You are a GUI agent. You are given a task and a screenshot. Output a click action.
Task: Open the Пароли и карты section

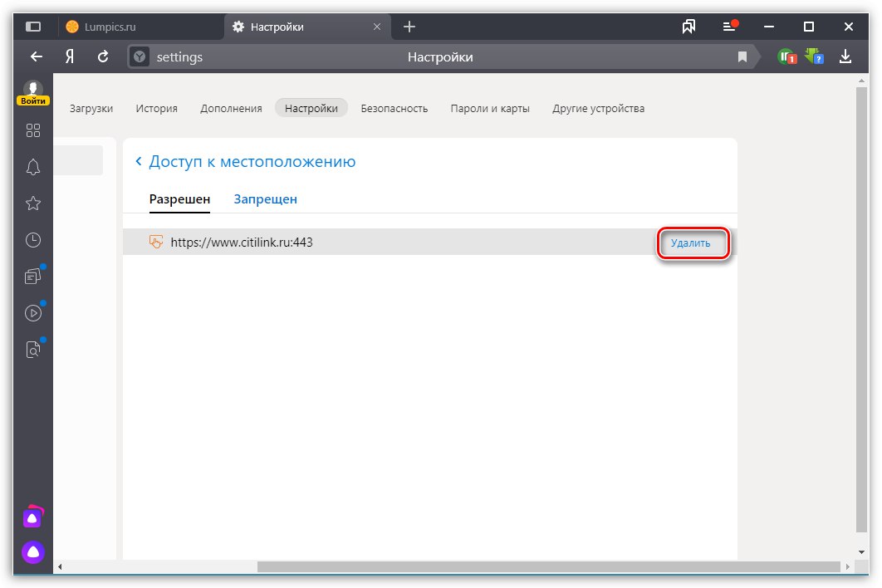490,108
